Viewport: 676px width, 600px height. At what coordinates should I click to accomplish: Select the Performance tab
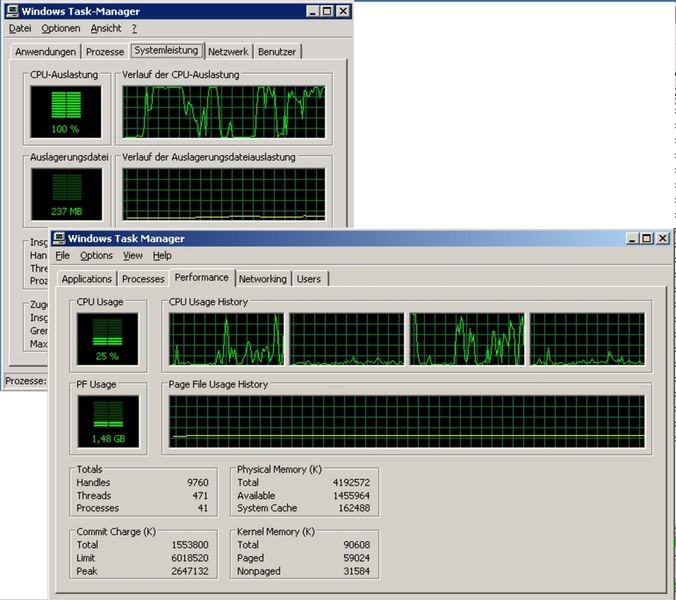[x=202, y=277]
